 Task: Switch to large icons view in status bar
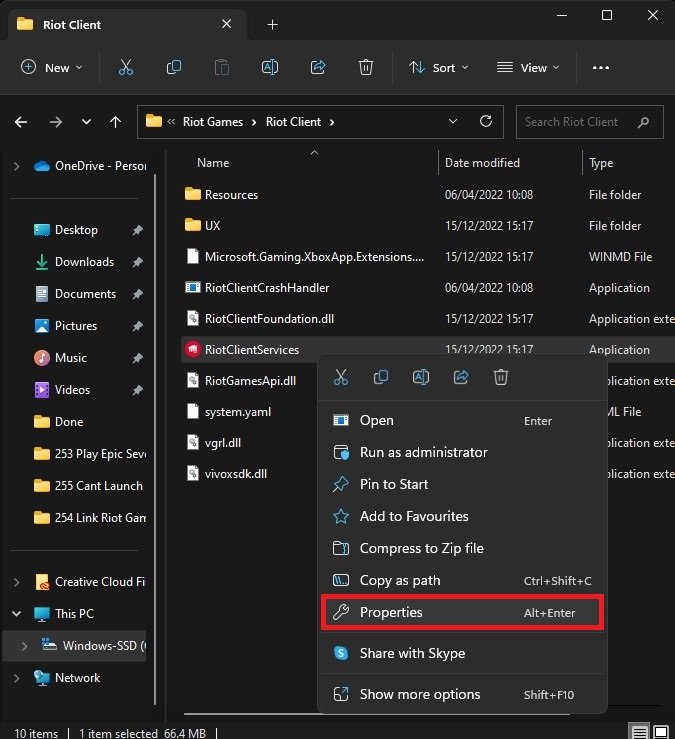[660, 731]
